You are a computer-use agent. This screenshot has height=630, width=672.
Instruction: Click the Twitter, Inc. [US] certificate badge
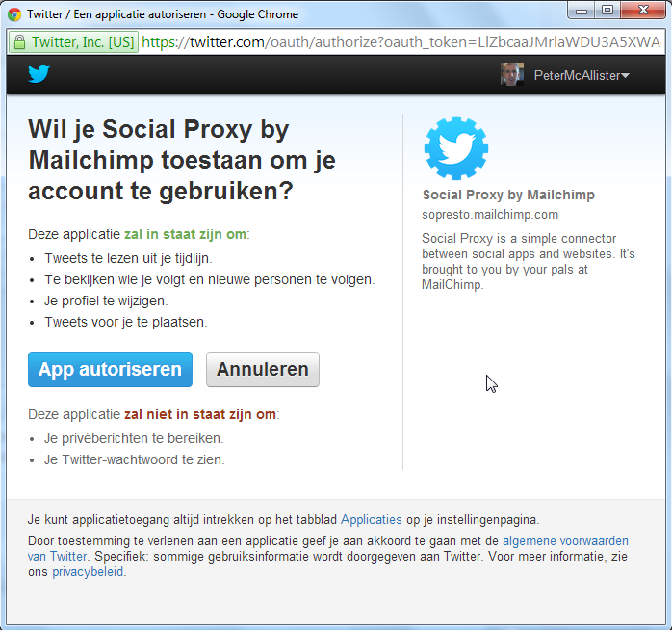[x=73, y=42]
